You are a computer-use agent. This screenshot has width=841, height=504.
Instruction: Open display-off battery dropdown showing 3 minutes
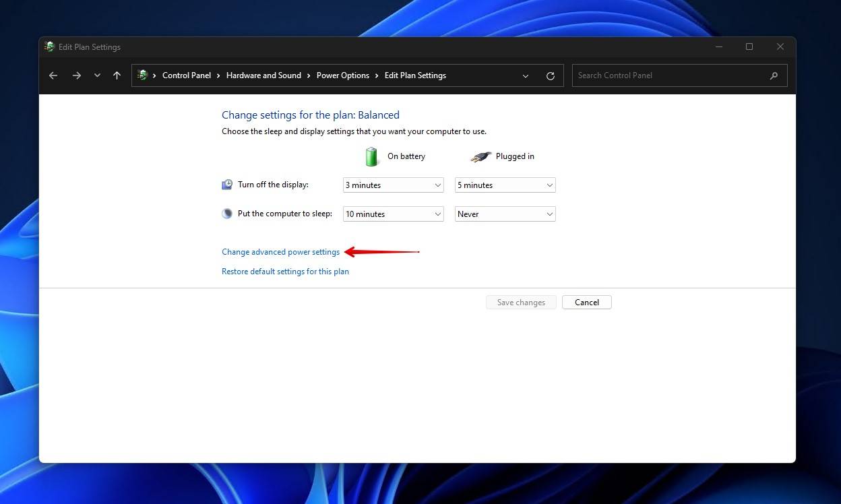[394, 185]
